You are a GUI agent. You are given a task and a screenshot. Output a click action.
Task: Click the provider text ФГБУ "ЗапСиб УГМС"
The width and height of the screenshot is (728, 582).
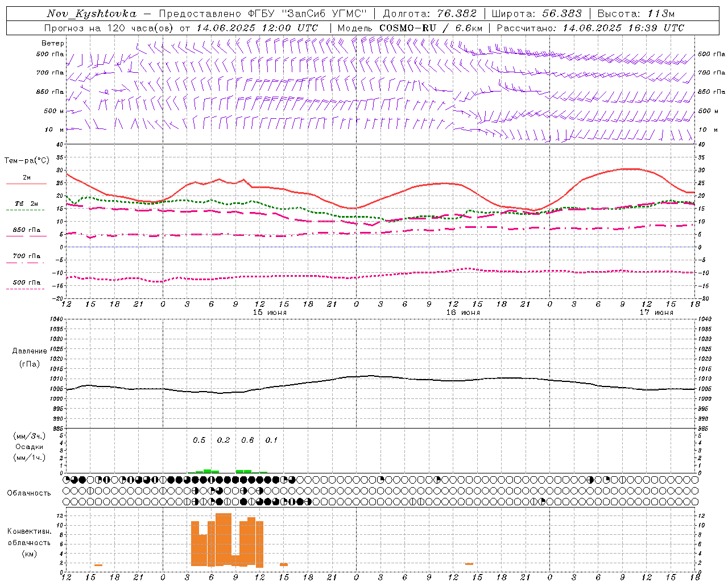click(x=308, y=14)
